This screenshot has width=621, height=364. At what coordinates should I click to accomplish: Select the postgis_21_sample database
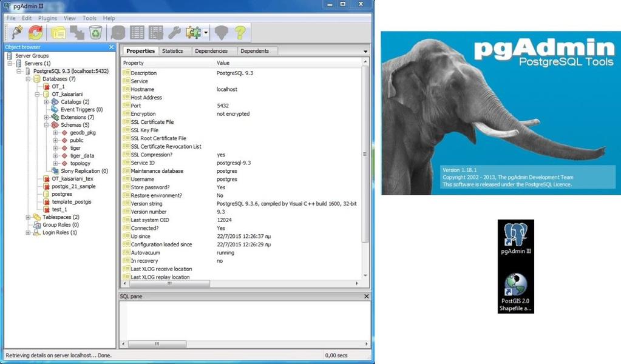point(73,186)
